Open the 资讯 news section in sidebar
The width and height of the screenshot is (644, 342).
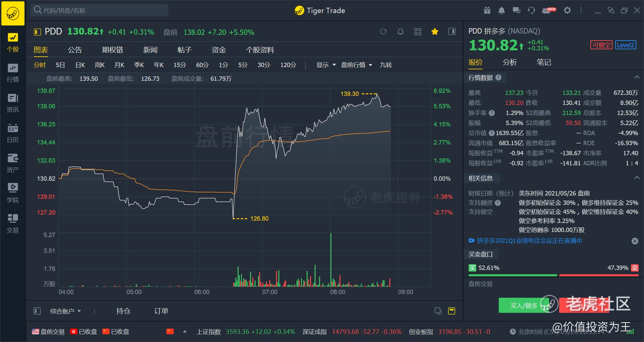(x=13, y=103)
